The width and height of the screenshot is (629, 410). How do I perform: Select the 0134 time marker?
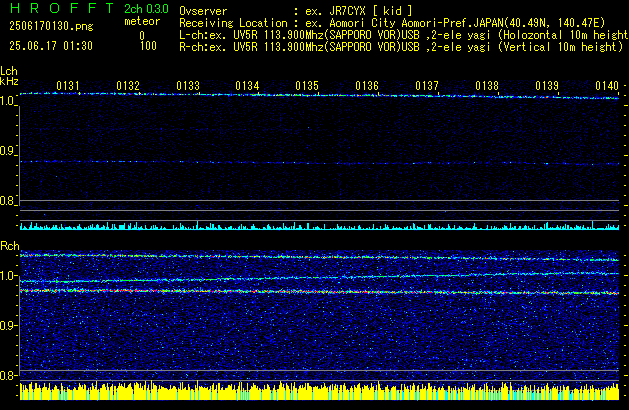coord(247,86)
